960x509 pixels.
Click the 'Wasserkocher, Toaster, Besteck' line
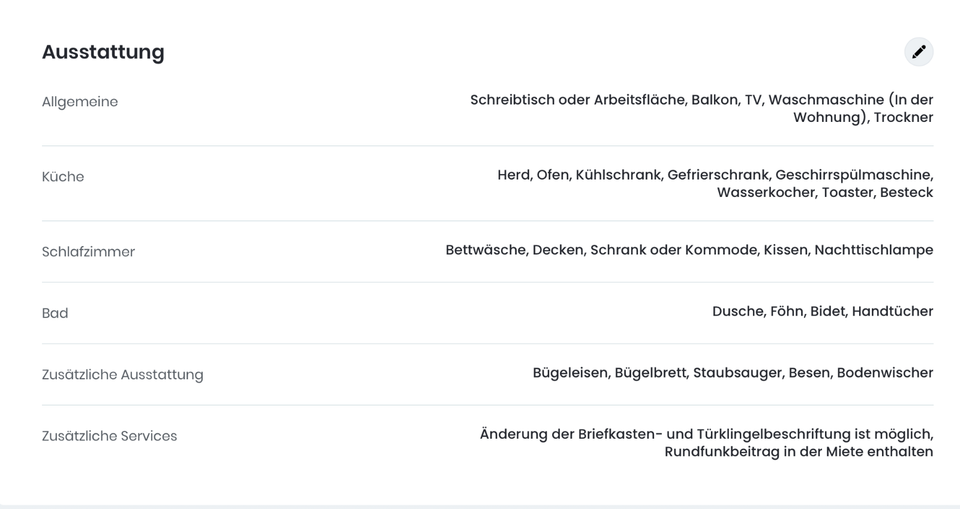click(825, 192)
